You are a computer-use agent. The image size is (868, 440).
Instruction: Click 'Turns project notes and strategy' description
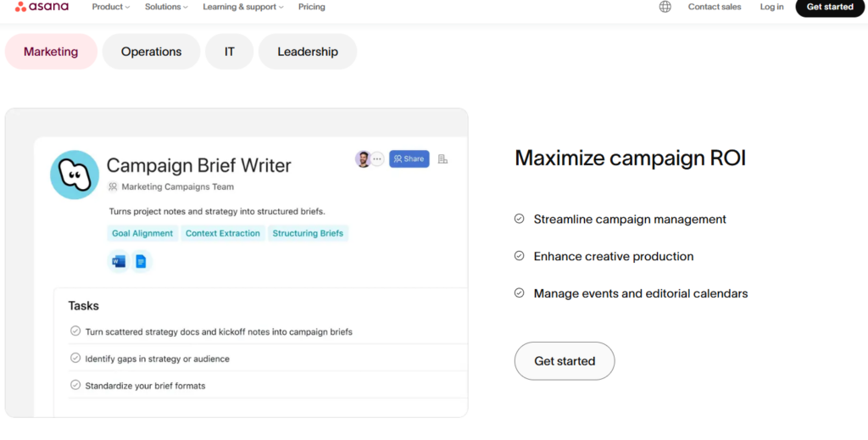[217, 211]
